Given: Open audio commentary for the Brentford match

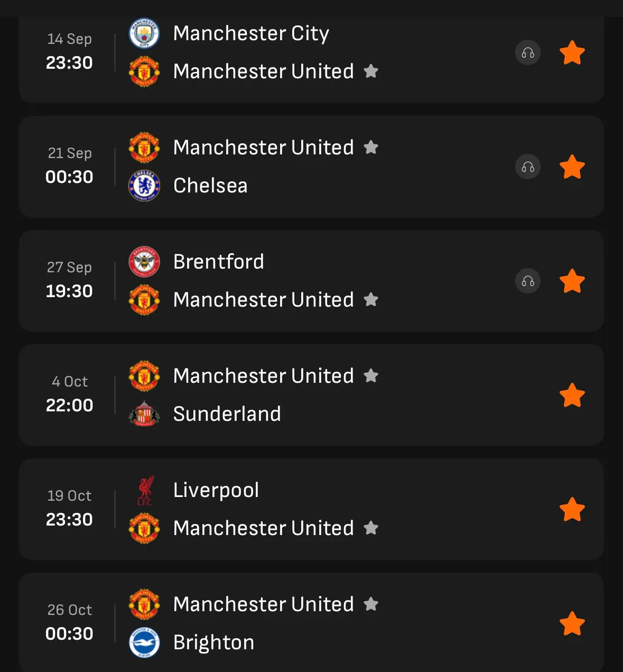Looking at the screenshot, I should point(528,281).
